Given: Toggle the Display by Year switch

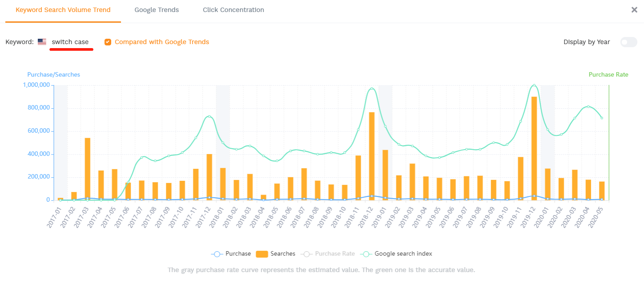Looking at the screenshot, I should (628, 42).
